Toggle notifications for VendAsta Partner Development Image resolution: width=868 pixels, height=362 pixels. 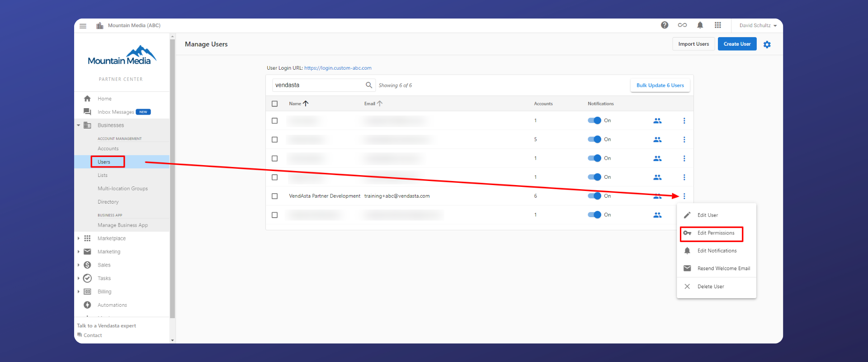coord(594,196)
